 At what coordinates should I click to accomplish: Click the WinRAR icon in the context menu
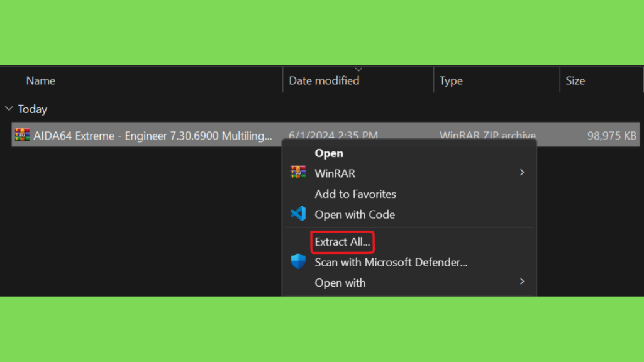click(x=298, y=172)
